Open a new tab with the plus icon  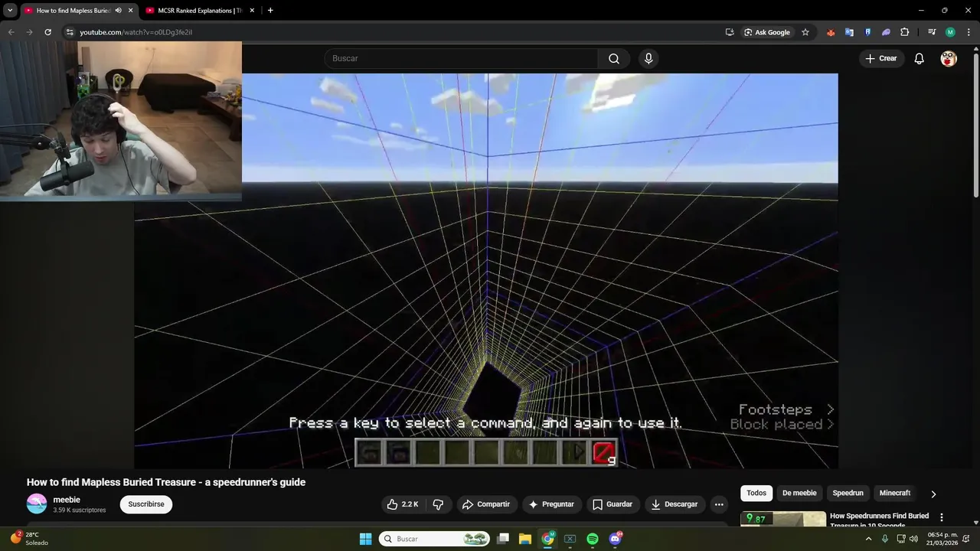point(270,10)
